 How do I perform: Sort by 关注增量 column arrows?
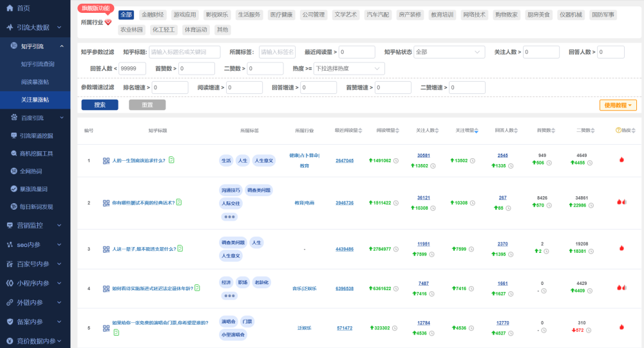pos(476,131)
